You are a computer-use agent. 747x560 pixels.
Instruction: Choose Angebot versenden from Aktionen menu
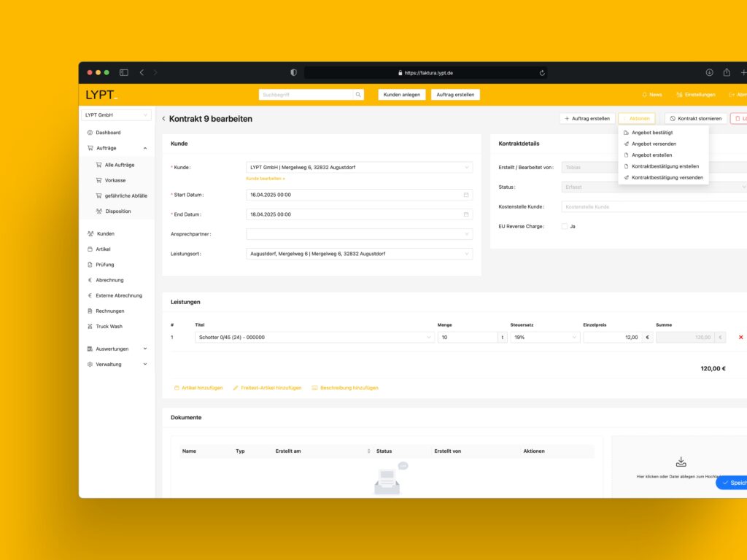click(x=653, y=144)
